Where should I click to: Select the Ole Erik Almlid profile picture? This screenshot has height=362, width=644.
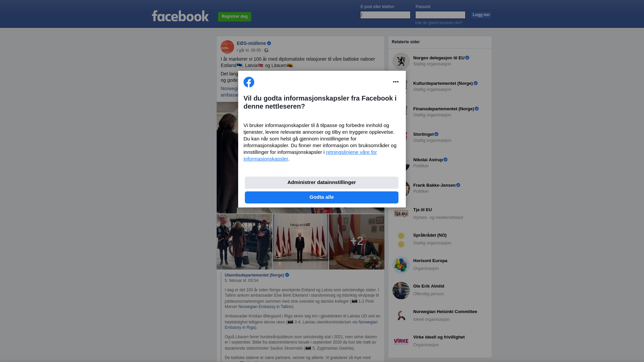coord(401,290)
